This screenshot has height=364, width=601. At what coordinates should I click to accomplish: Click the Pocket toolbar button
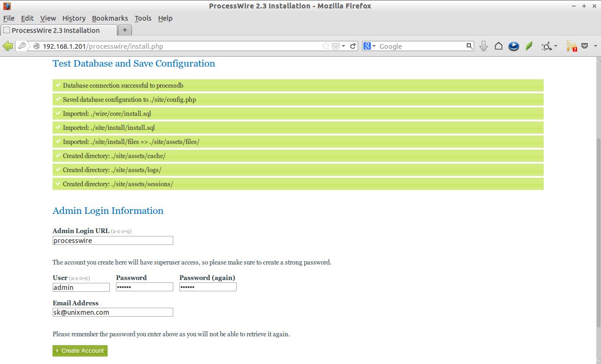tap(585, 46)
